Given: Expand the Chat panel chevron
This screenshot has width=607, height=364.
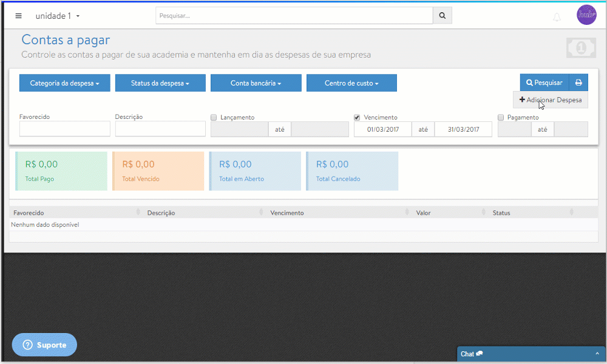Looking at the screenshot, I should tap(596, 354).
